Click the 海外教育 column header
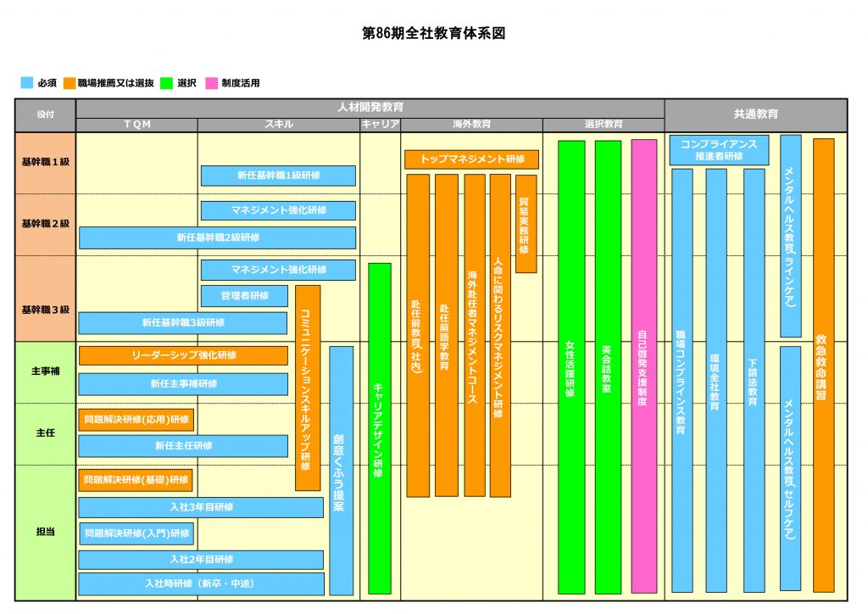The image size is (868, 614). pos(471,125)
